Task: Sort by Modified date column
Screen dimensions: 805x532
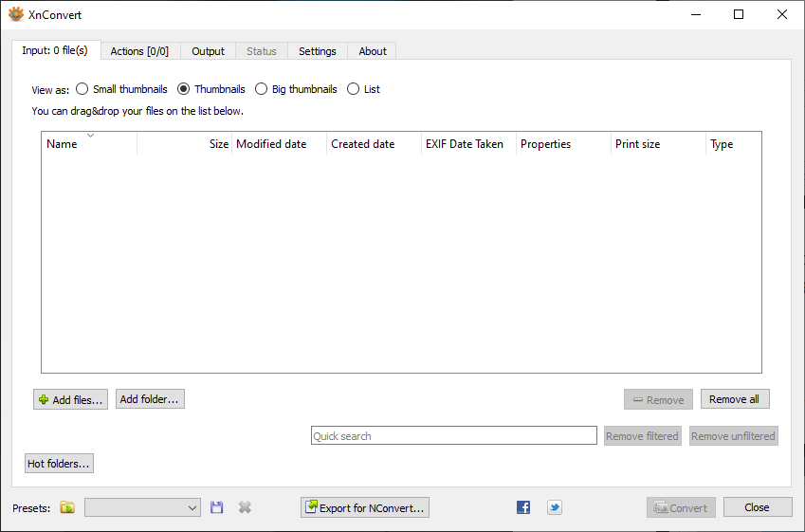Action: 279,144
